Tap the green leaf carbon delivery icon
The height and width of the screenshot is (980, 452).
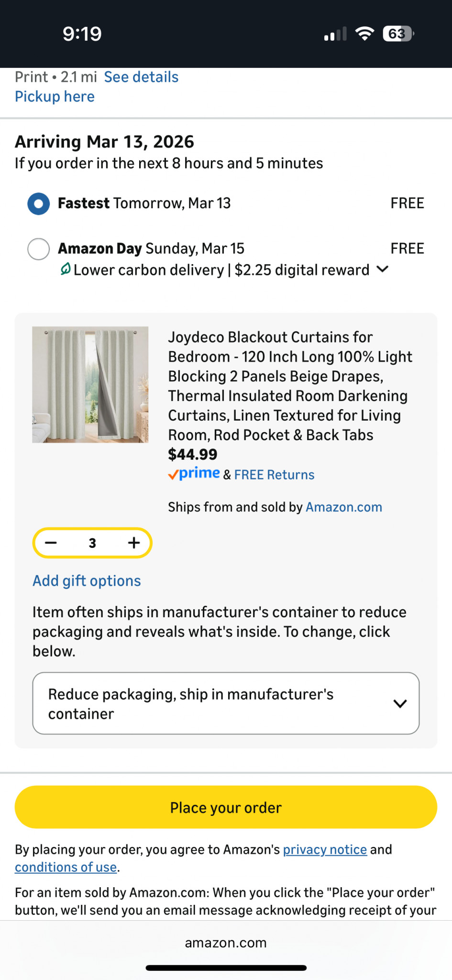pyautogui.click(x=66, y=269)
